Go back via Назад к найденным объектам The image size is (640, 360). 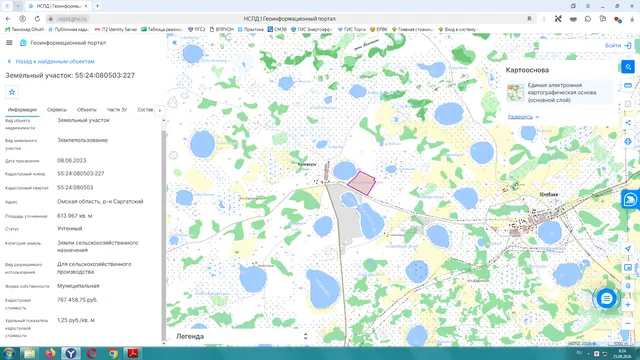[x=51, y=61]
